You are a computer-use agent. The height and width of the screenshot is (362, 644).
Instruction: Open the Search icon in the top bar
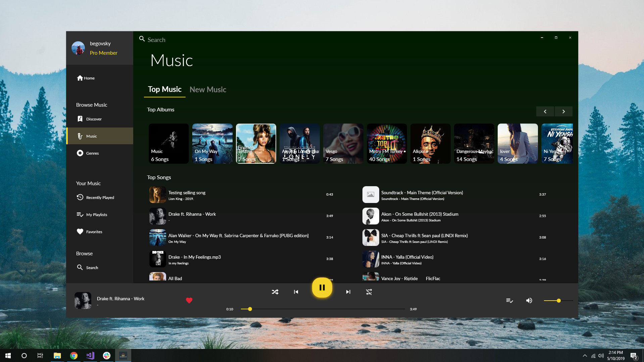pos(142,39)
